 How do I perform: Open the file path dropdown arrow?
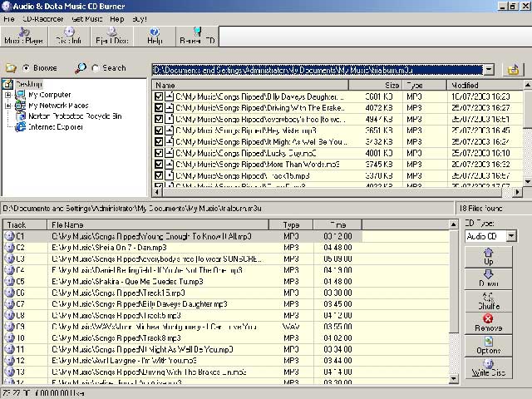coord(489,70)
